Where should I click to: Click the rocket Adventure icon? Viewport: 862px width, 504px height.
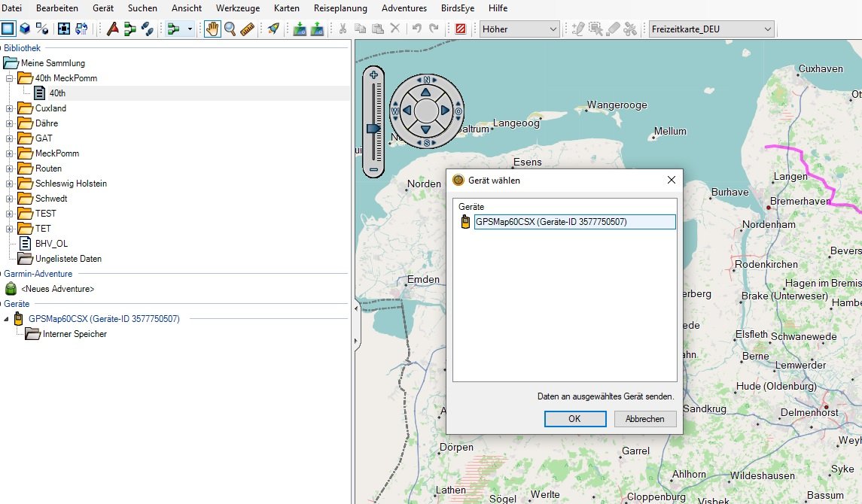click(273, 29)
